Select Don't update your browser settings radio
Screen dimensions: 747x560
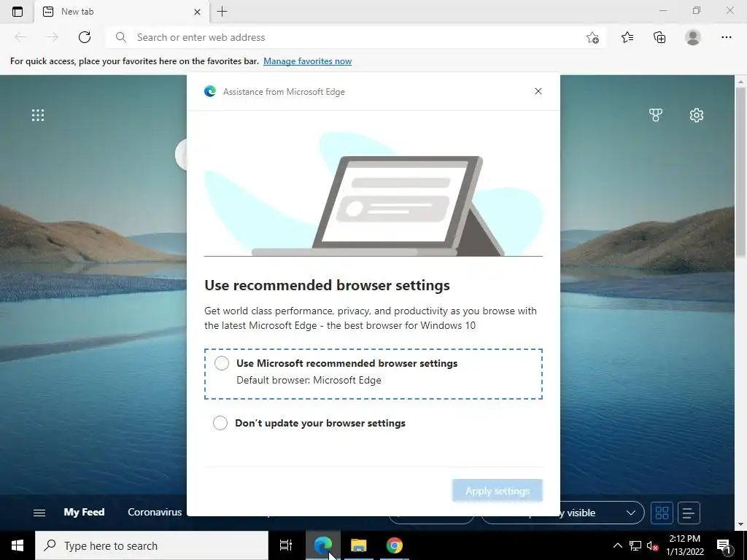pos(220,423)
